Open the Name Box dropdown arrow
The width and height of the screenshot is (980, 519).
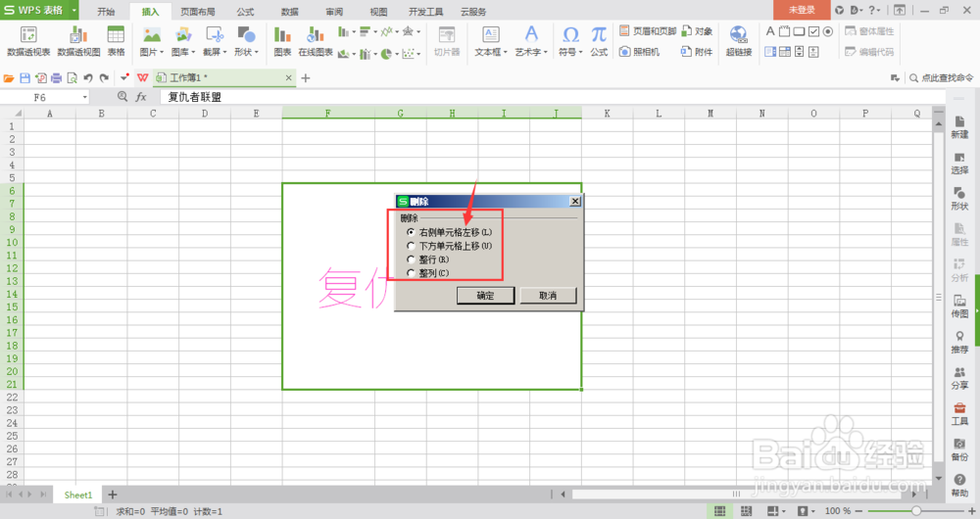click(x=85, y=97)
